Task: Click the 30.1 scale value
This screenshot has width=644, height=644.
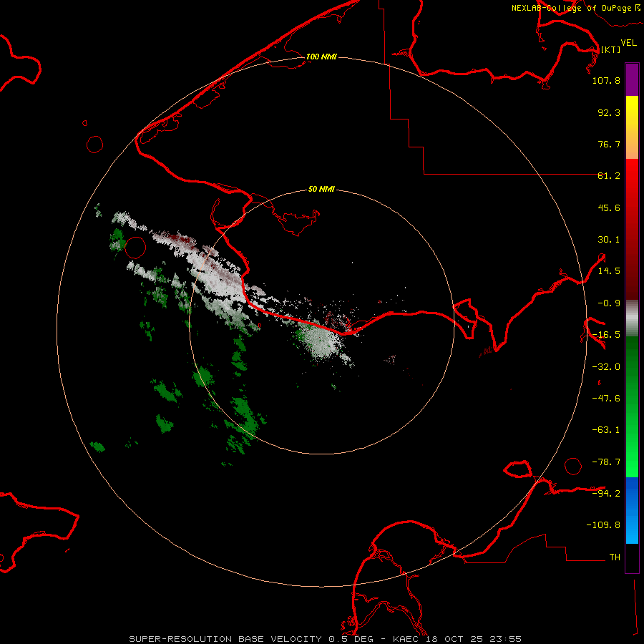Action: [609, 240]
